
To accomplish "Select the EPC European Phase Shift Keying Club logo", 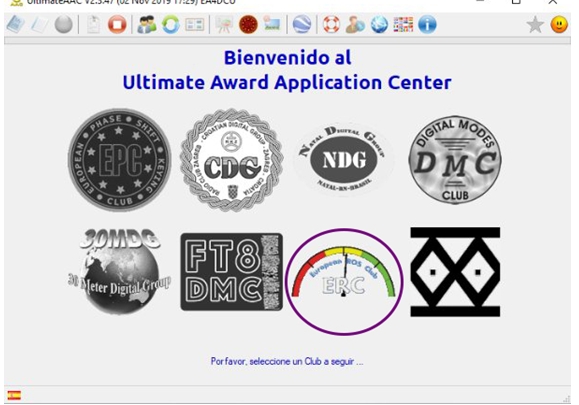I will click(x=120, y=160).
